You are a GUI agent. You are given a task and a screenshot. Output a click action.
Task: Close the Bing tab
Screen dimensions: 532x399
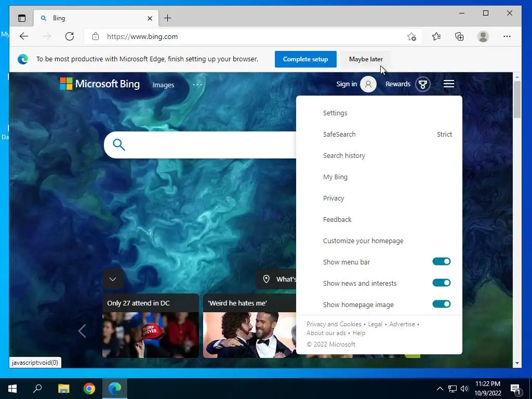click(150, 18)
